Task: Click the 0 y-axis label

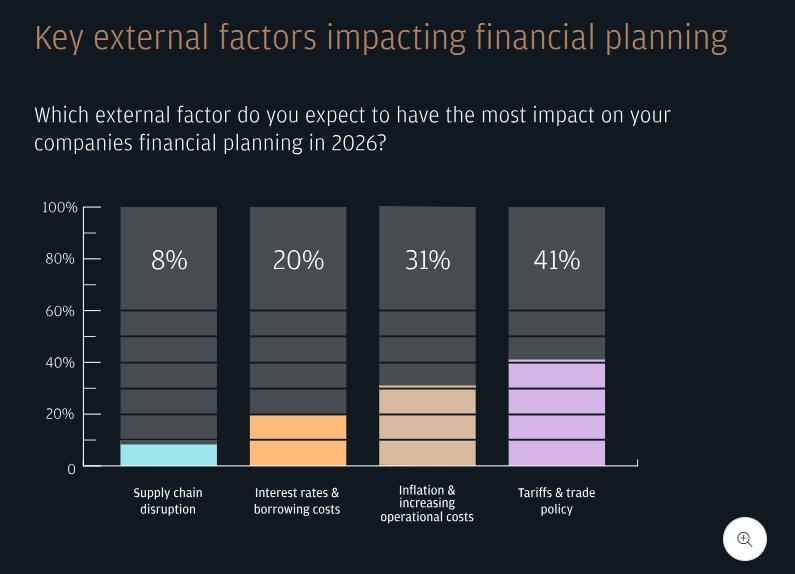Action: [71, 468]
